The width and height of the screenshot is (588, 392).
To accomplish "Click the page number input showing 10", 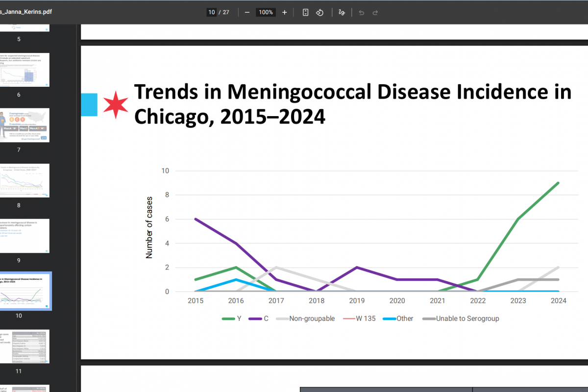I will click(x=211, y=12).
